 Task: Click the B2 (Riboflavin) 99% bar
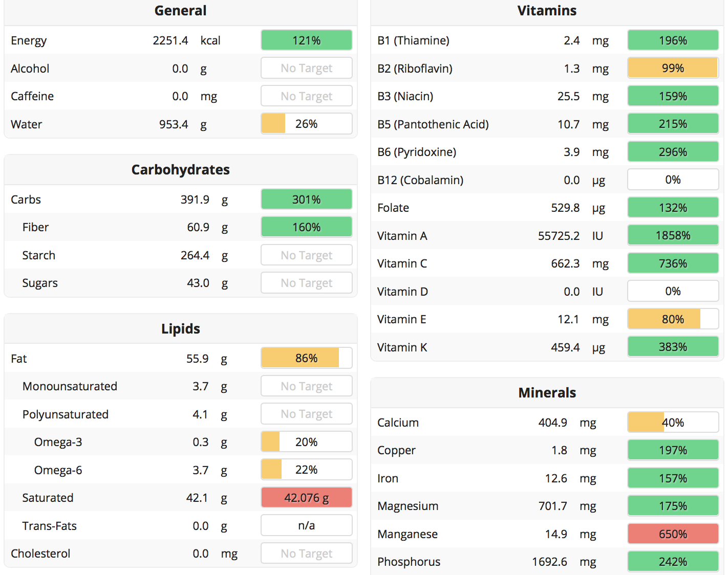[673, 68]
